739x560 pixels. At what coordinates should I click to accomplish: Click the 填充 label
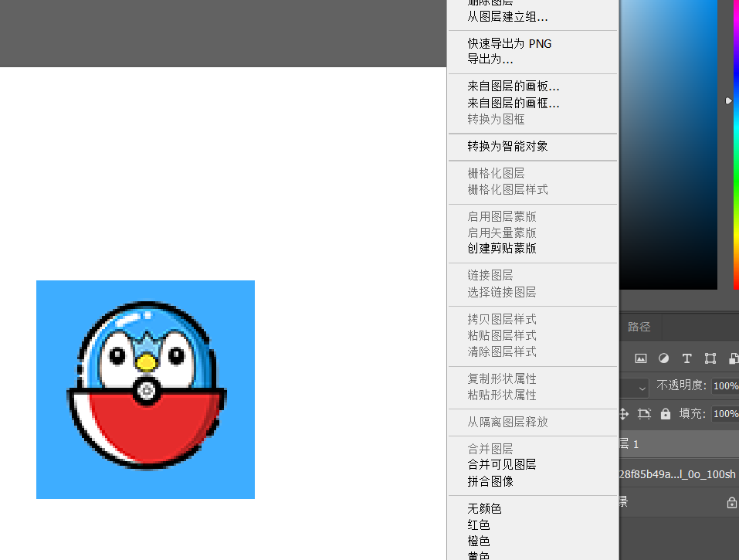pyautogui.click(x=692, y=414)
